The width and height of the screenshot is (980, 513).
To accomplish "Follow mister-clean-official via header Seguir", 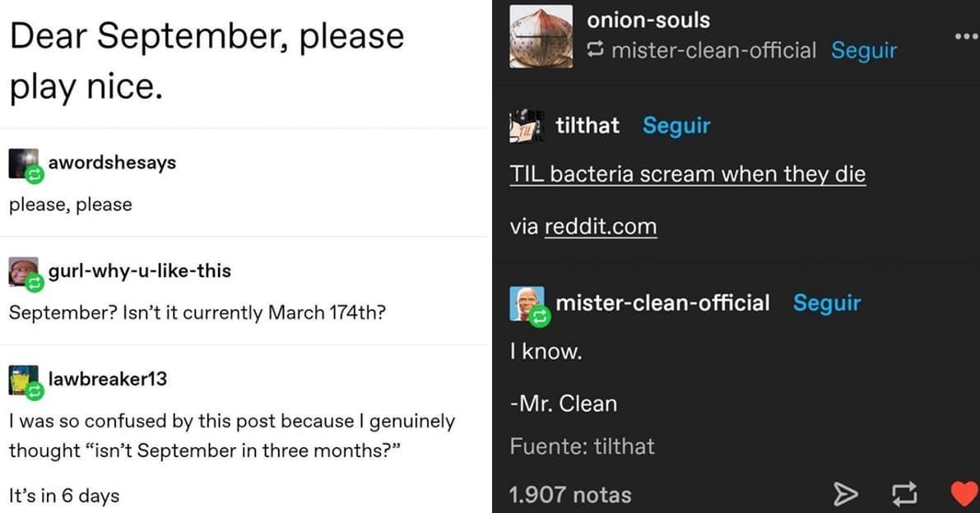I will coord(864,50).
